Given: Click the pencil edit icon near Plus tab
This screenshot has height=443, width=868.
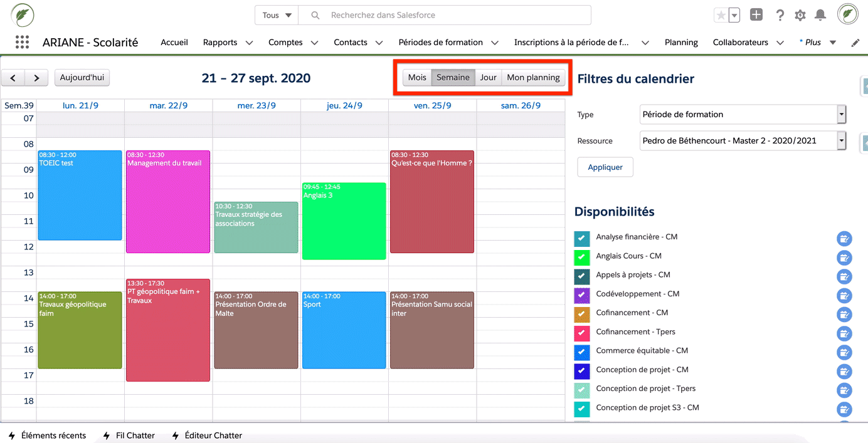Looking at the screenshot, I should [855, 42].
